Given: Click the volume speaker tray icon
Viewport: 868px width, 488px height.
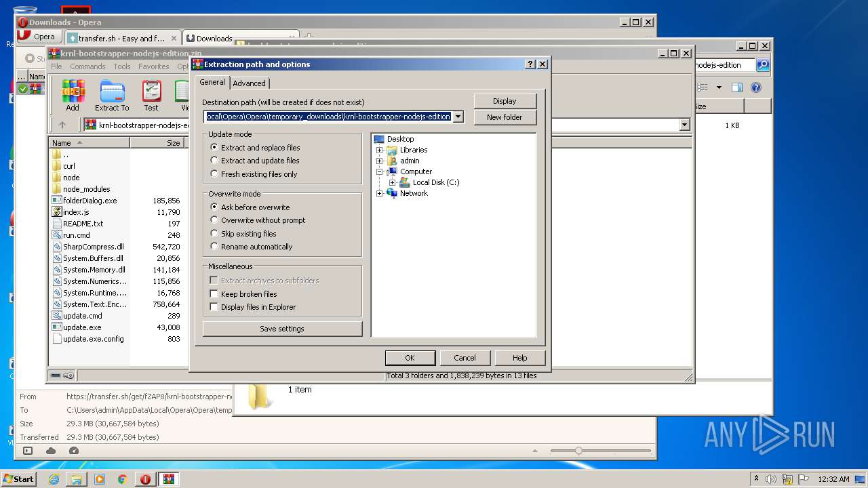Looking at the screenshot, I should coord(771,479).
